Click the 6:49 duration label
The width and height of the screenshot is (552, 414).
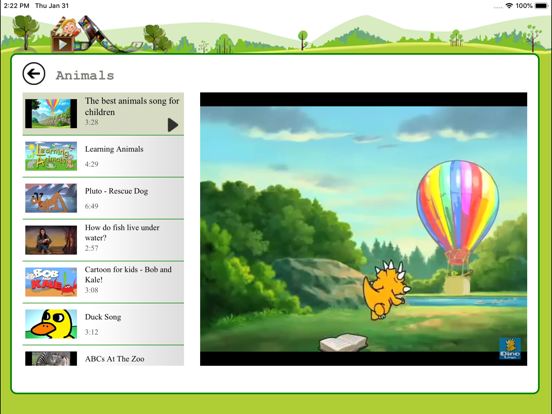[92, 206]
